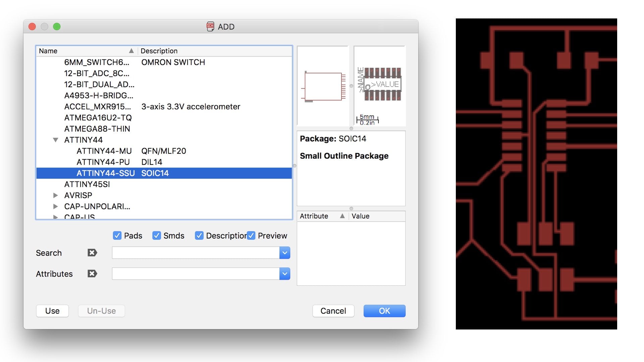Select the 6MM_SWITCH6... list entry

tap(164, 62)
